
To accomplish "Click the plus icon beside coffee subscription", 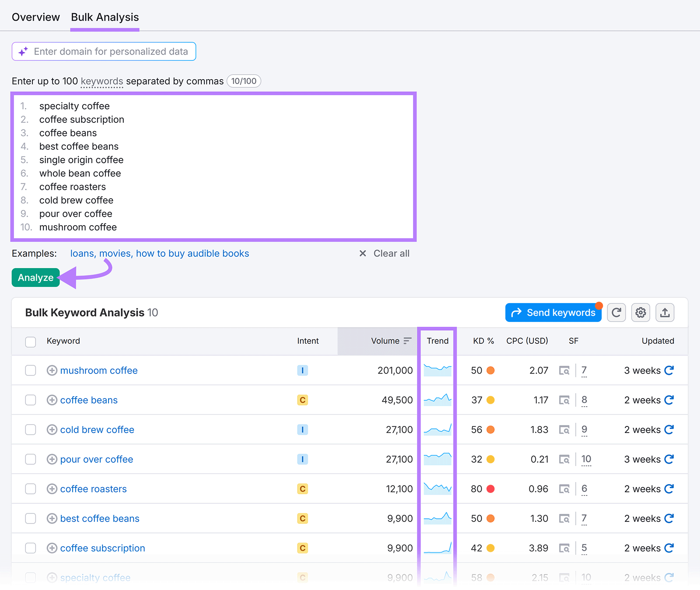I will click(52, 548).
